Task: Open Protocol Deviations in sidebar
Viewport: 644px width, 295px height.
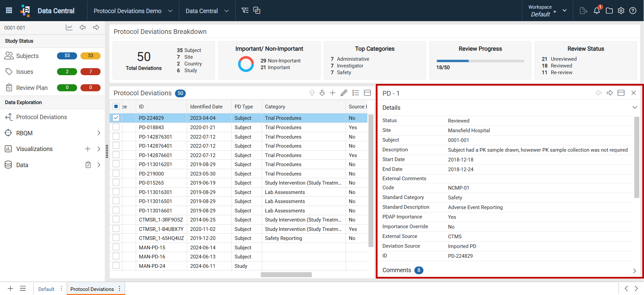Action: click(x=42, y=117)
